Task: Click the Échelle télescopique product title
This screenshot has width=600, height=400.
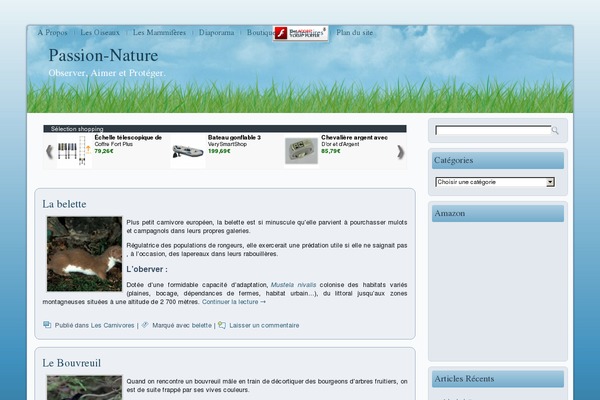Action: [x=128, y=137]
